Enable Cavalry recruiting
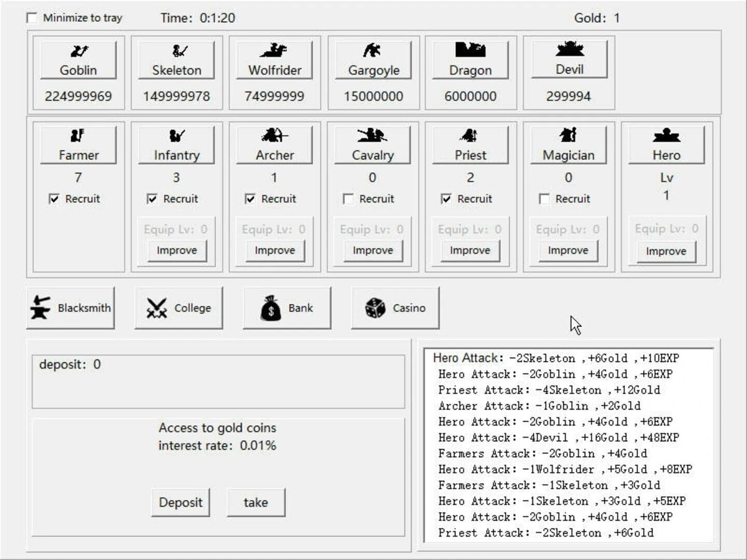The width and height of the screenshot is (747, 560). tap(349, 199)
